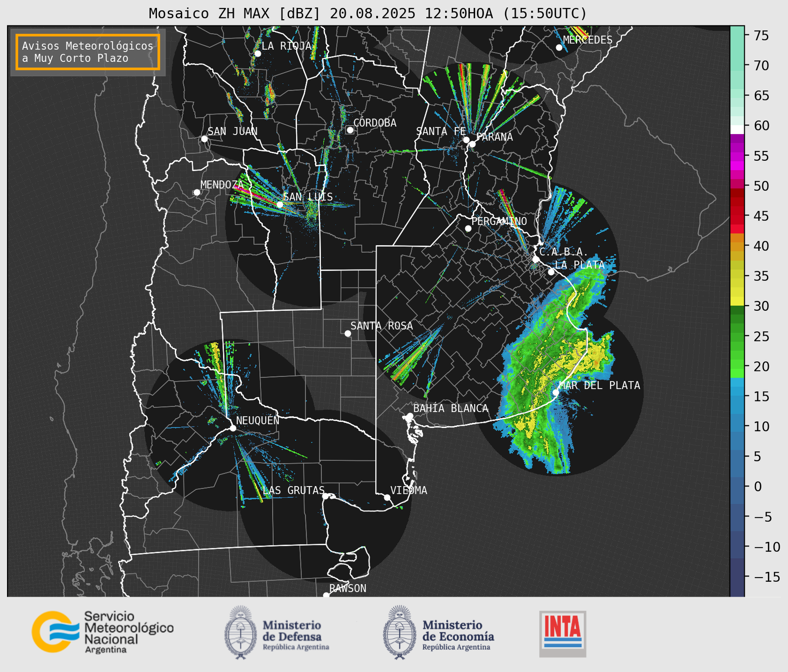Click the NEUQUÉN map label
This screenshot has height=672, width=788.
click(x=258, y=420)
